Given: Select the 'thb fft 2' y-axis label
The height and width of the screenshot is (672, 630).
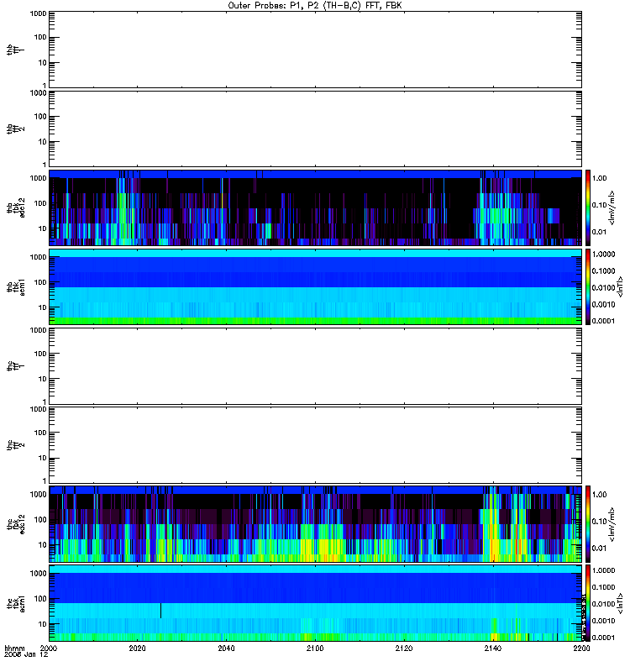Looking at the screenshot, I should (15, 129).
